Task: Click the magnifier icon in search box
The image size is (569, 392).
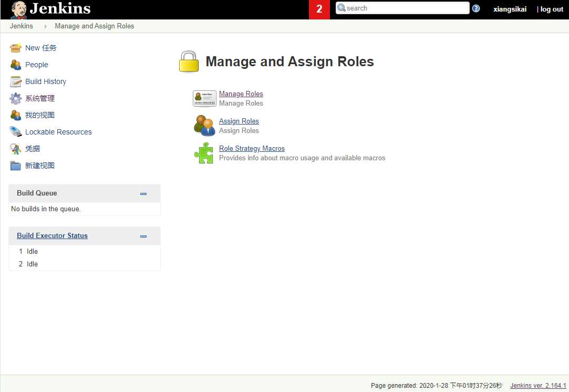Action: click(341, 8)
